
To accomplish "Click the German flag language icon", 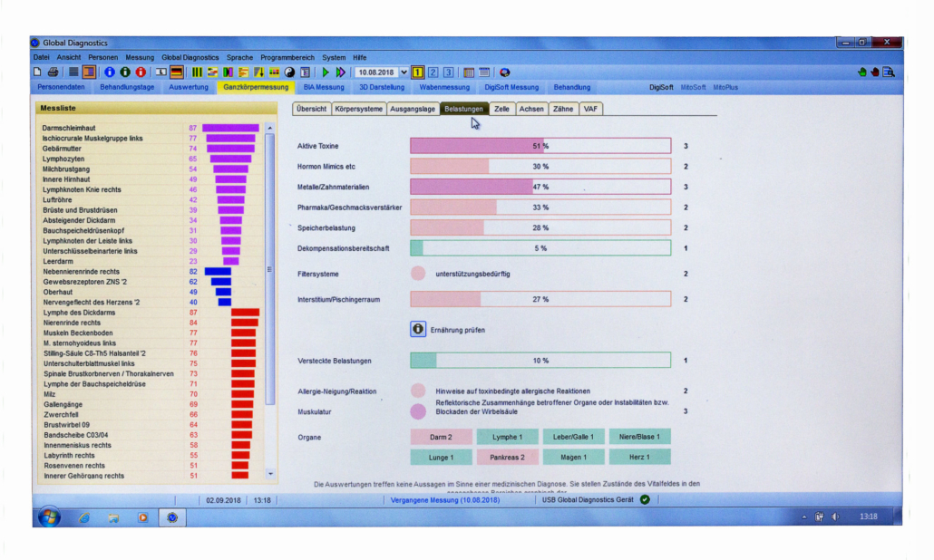I will (x=176, y=72).
